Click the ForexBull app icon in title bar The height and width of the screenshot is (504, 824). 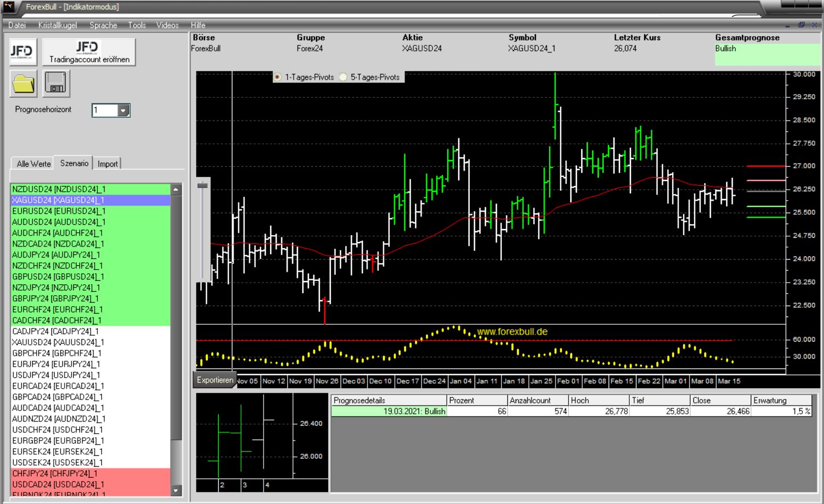[9, 7]
